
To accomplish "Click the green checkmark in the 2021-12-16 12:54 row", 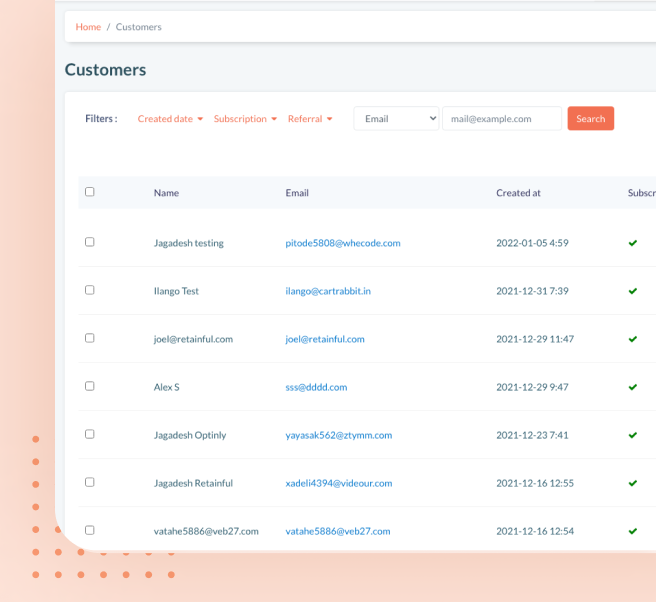I will (633, 531).
